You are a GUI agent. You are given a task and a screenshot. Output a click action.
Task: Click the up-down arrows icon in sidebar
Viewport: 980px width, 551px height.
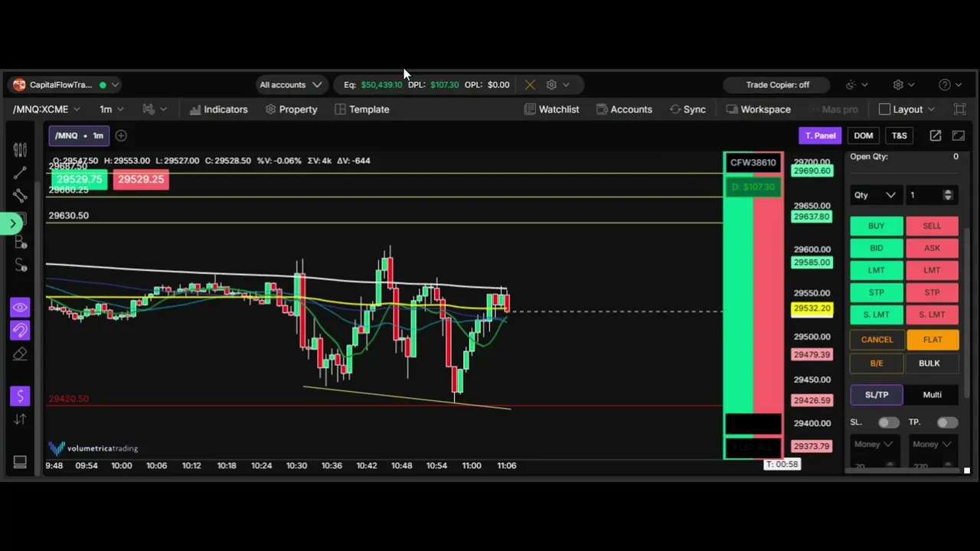pos(20,419)
